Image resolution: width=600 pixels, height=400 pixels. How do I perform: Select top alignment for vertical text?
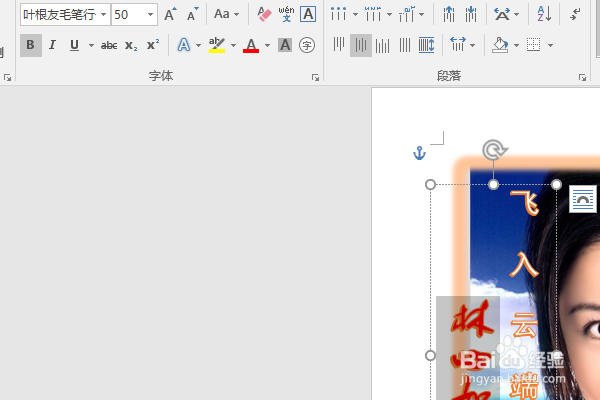coord(339,45)
